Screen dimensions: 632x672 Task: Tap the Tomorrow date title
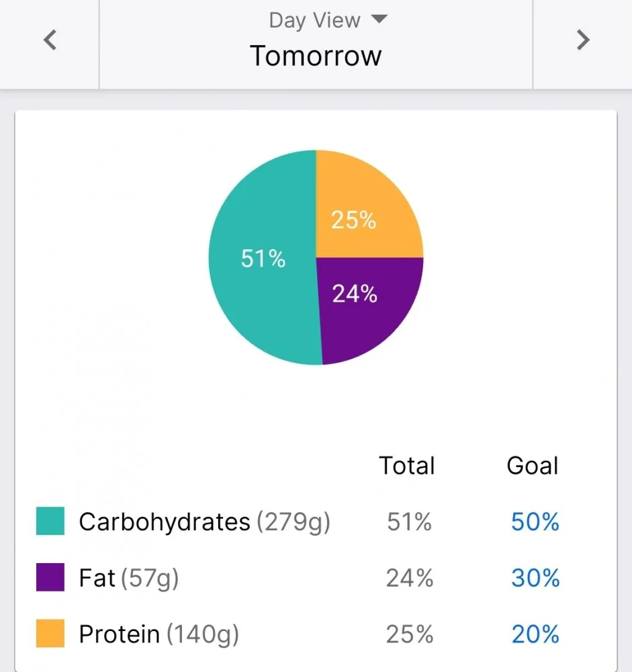coord(316,56)
